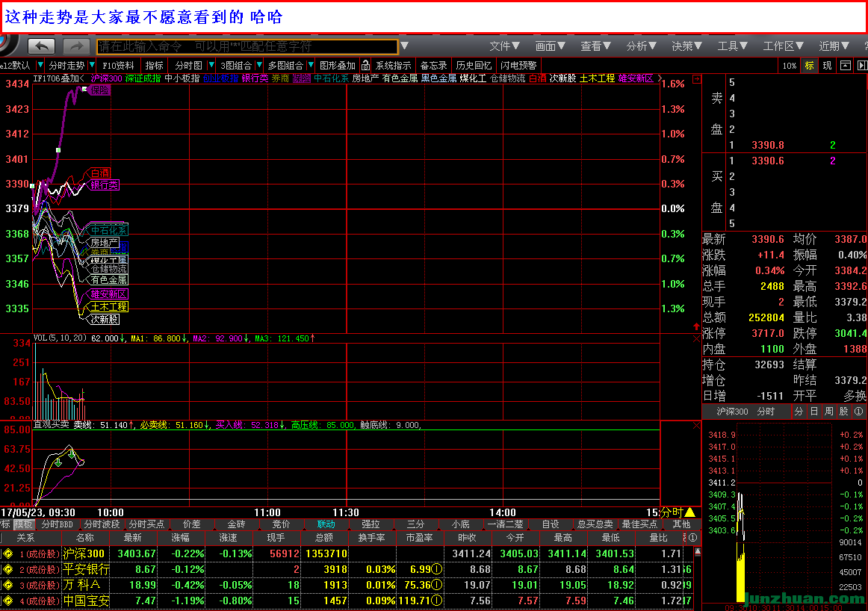Open the 近期 menu
This screenshot has width=868, height=611.
(834, 46)
